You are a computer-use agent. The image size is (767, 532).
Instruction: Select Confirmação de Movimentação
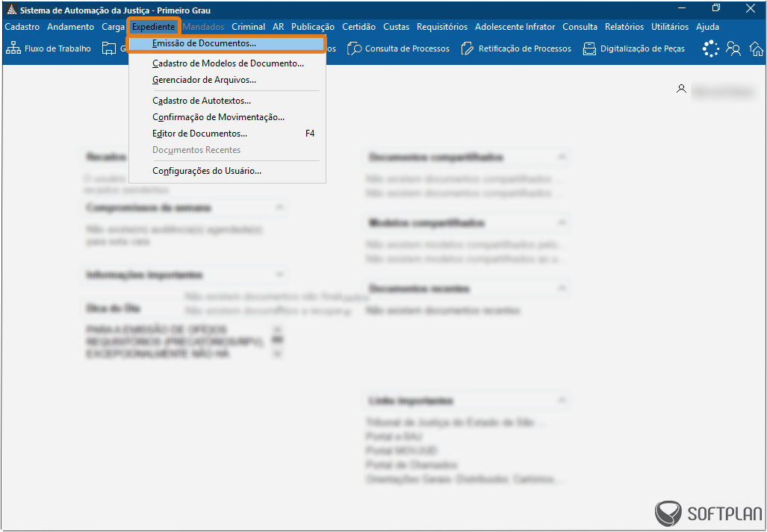point(228,117)
